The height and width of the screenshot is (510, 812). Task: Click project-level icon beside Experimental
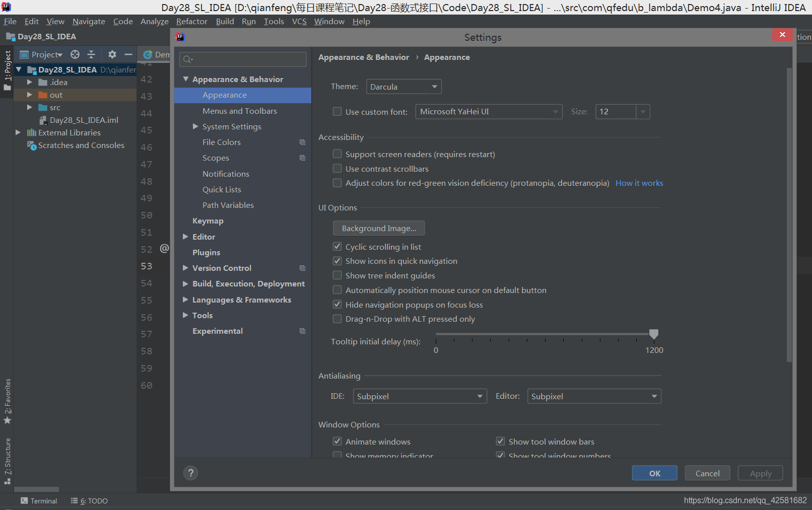[302, 331]
